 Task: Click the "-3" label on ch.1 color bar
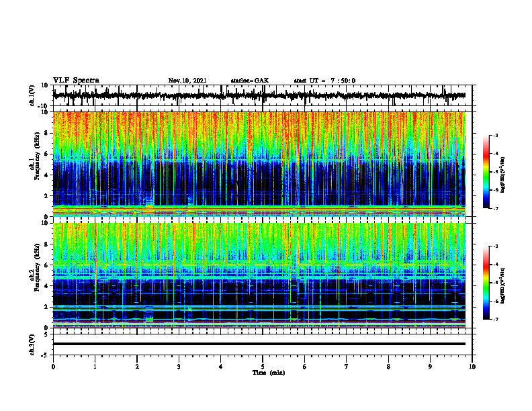496,135
